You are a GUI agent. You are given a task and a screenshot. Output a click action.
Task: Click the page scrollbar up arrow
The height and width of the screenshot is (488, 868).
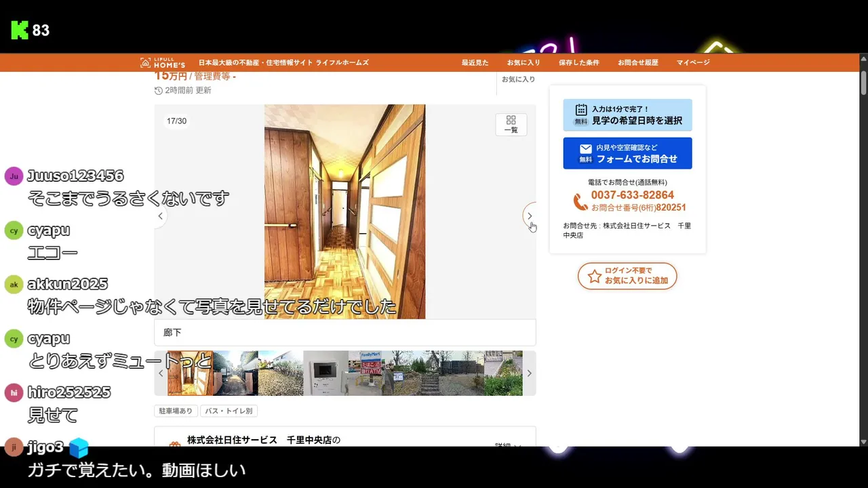coord(863,59)
